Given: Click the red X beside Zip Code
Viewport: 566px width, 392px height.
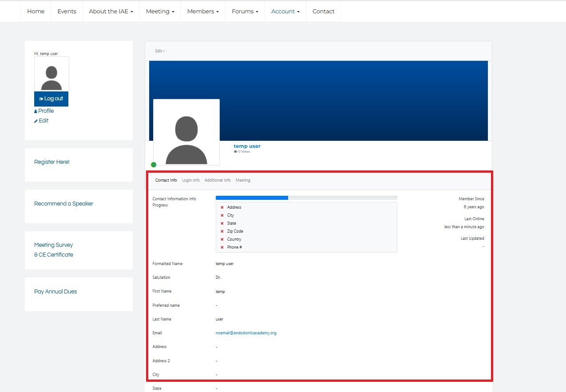Looking at the screenshot, I should (222, 231).
